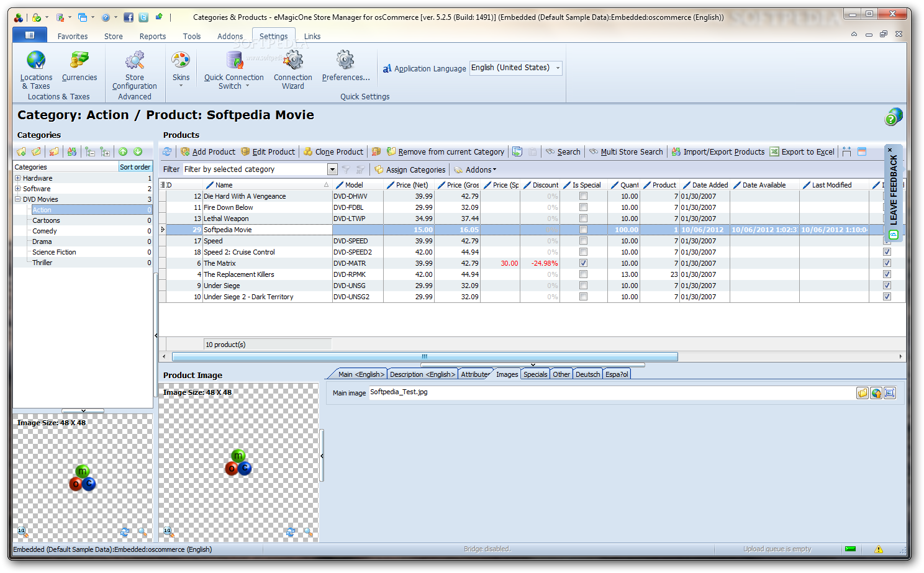This screenshot has width=924, height=573.
Task: Toggle the rightmost checkbox in The Matrix row
Action: [x=887, y=263]
